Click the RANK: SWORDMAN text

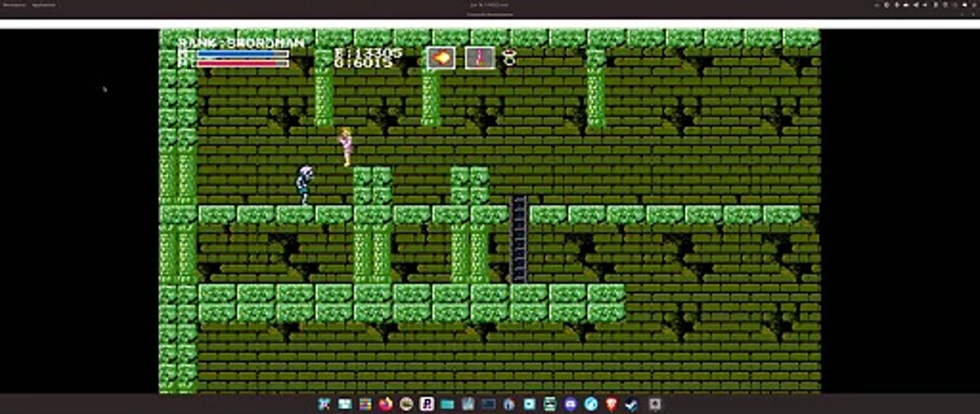click(x=241, y=43)
